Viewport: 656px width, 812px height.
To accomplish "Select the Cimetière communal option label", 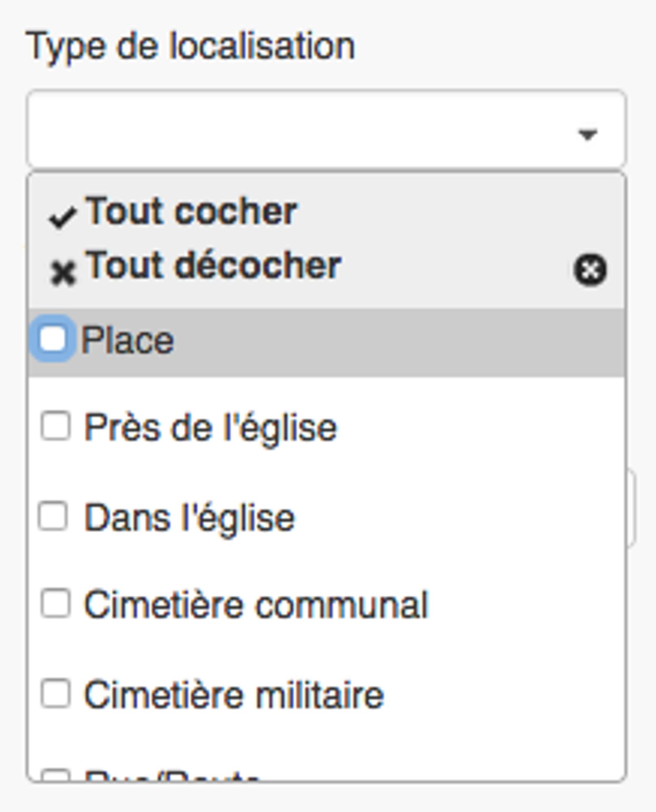I will coord(256,605).
